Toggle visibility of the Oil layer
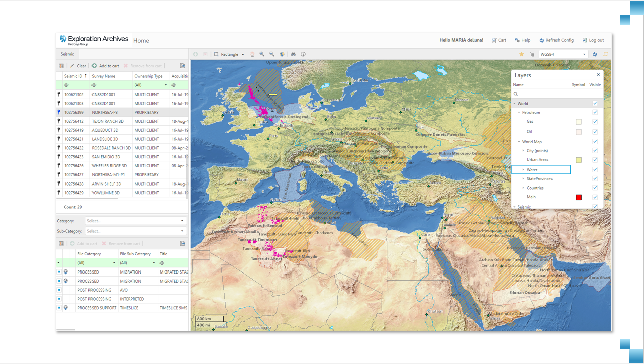The height and width of the screenshot is (364, 644). [595, 132]
